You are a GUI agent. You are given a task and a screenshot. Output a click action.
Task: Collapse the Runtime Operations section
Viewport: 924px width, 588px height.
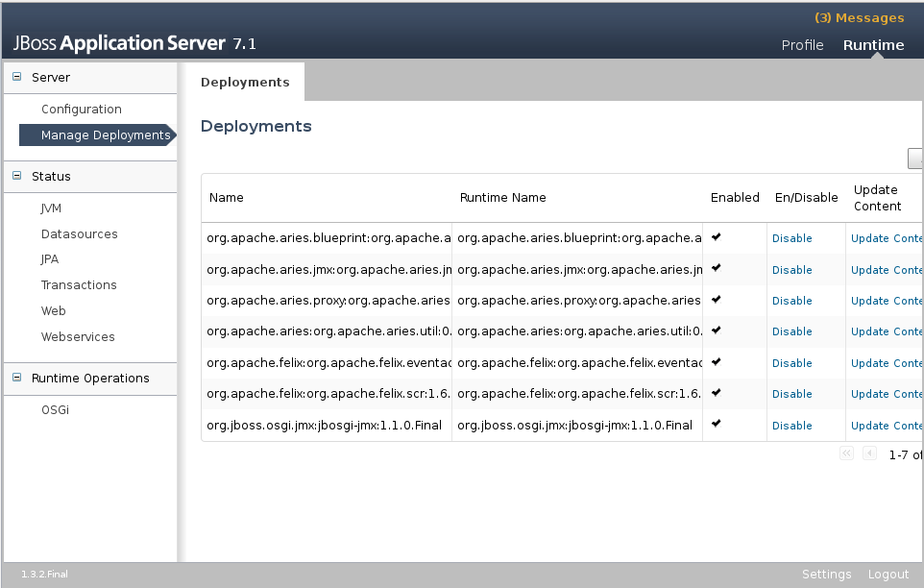coord(16,378)
